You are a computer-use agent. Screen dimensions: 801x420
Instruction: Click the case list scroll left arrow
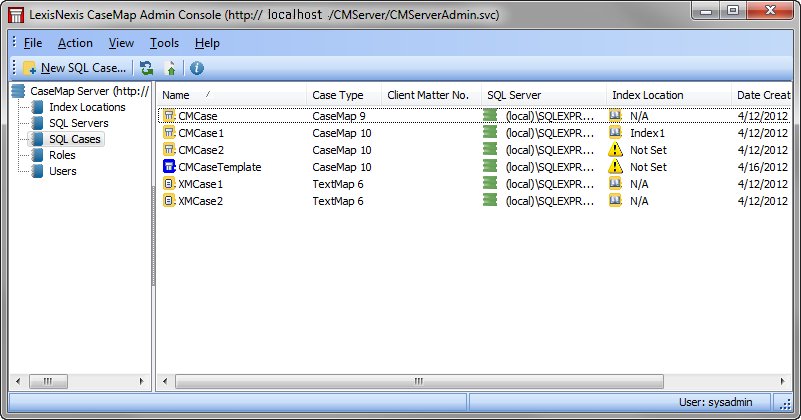click(165, 381)
